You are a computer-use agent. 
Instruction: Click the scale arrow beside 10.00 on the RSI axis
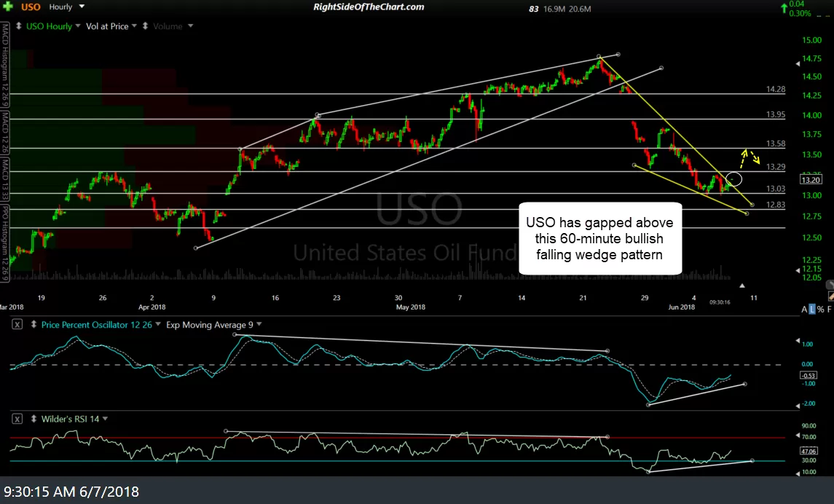click(798, 473)
